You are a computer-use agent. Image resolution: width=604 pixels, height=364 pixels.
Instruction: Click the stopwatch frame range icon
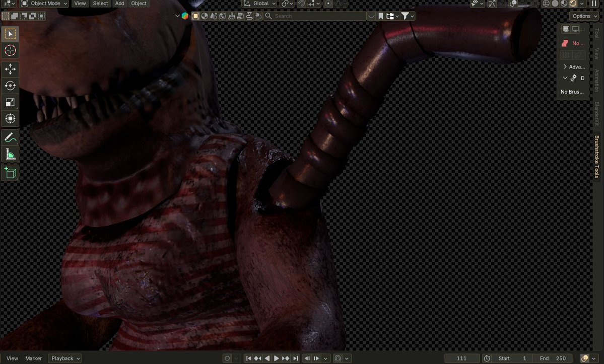click(x=487, y=358)
